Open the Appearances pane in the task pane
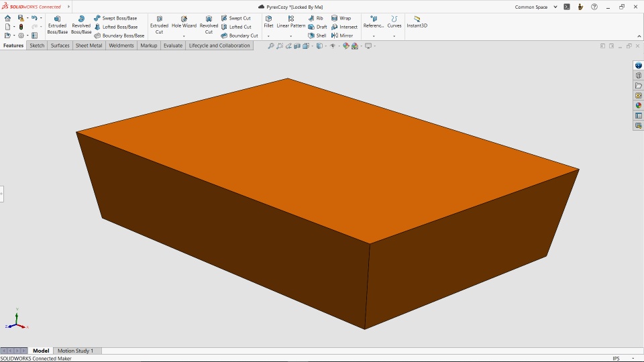Viewport: 644px width, 362px height. (x=639, y=105)
